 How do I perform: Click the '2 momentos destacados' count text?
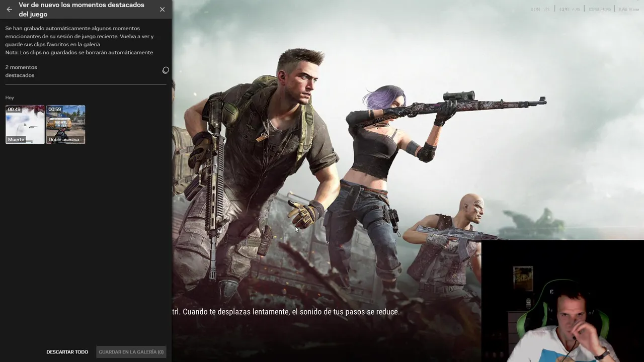click(21, 71)
